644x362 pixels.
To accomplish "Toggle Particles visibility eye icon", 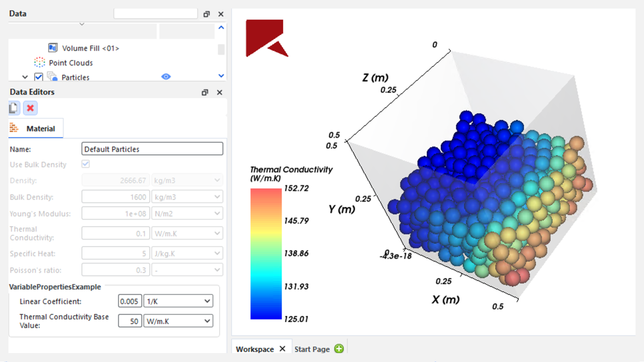I will 166,77.
